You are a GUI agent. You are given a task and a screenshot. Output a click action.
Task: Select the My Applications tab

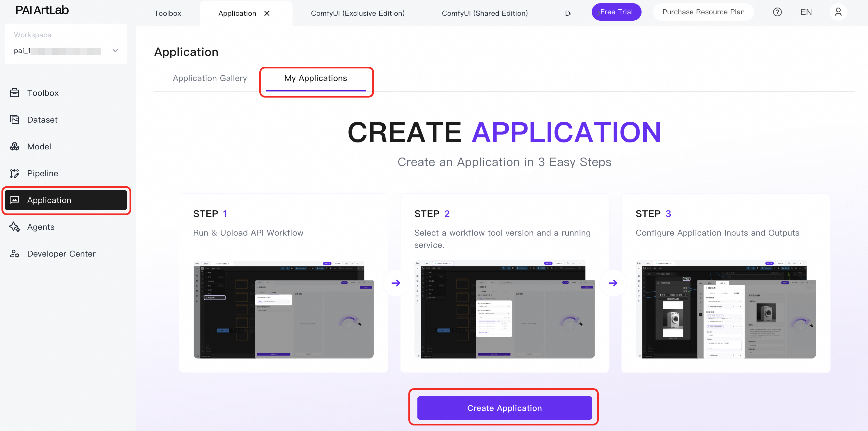[x=316, y=78]
